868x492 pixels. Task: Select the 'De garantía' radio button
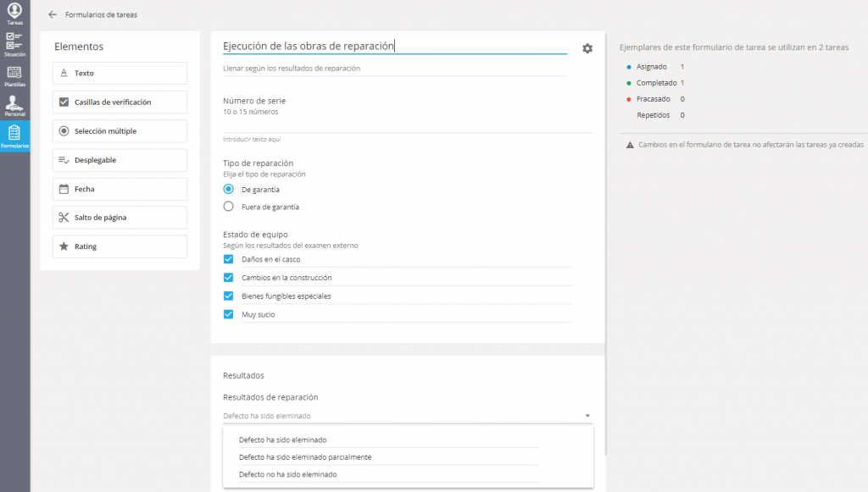point(228,189)
